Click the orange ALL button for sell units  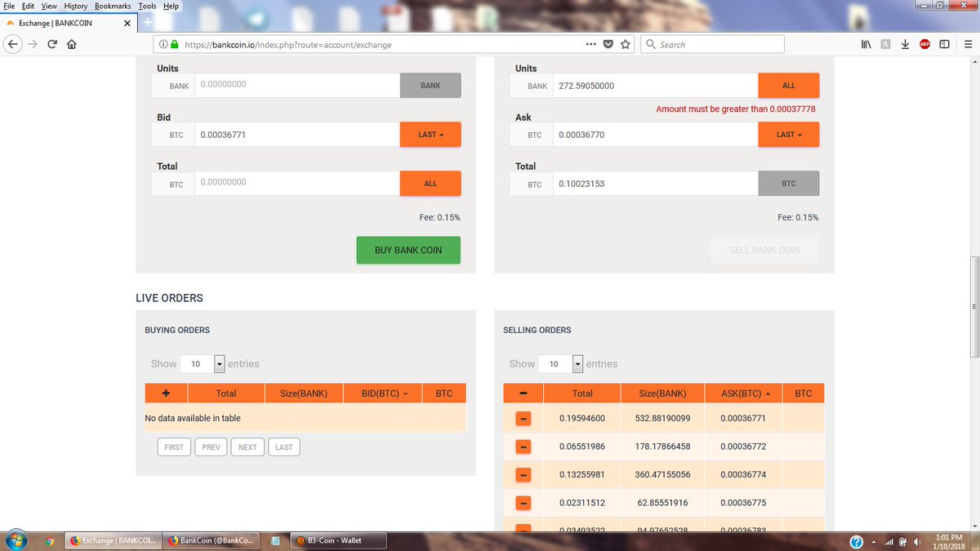[x=789, y=86]
